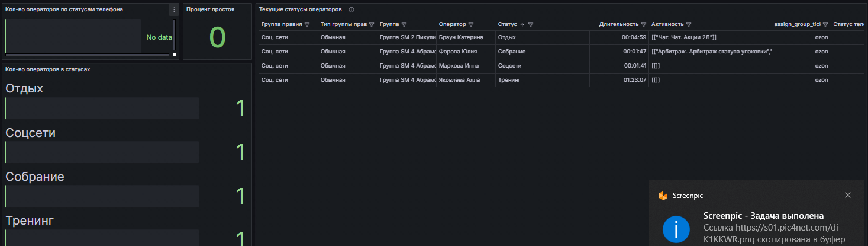The width and height of the screenshot is (868, 246).
Task: Open the Процент простоя panel title
Action: [210, 9]
